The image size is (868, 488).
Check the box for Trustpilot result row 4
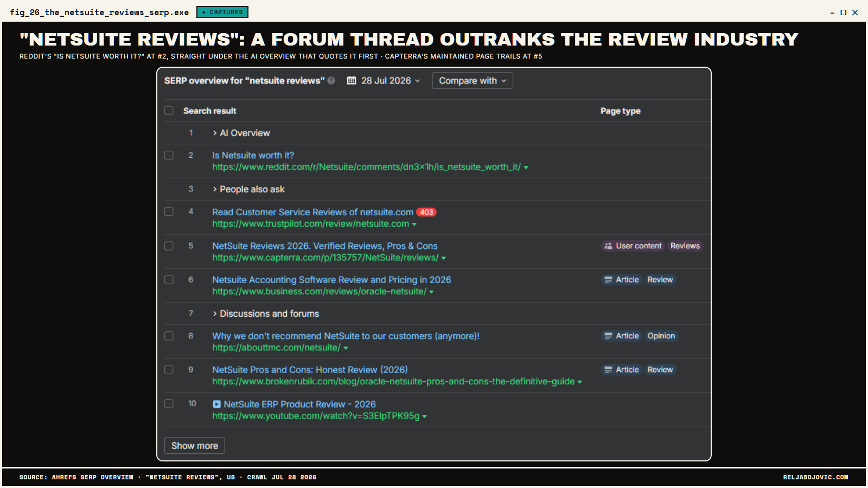tap(169, 211)
